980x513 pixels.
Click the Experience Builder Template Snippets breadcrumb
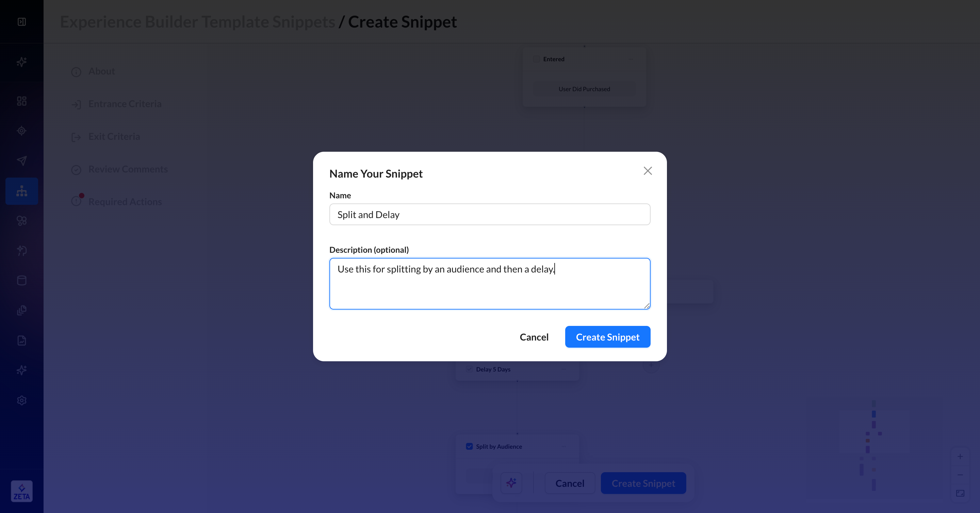tap(197, 22)
